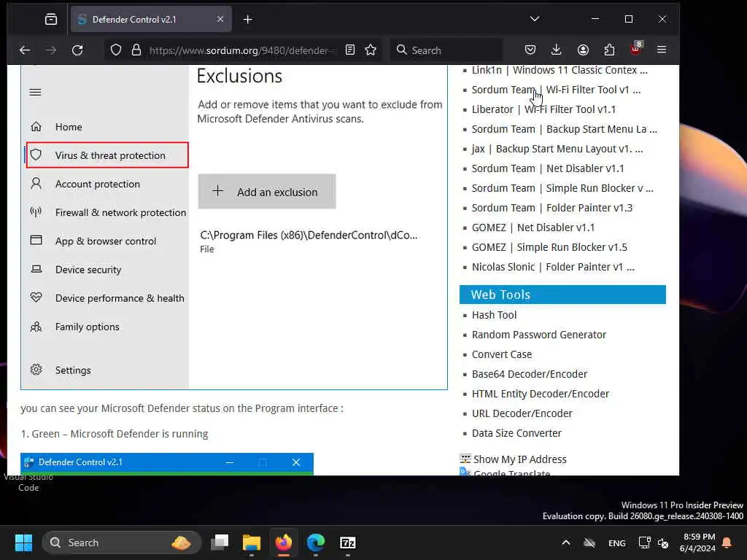The image size is (747, 560).
Task: Open Microsoft Edge from the taskbar
Action: point(315,542)
